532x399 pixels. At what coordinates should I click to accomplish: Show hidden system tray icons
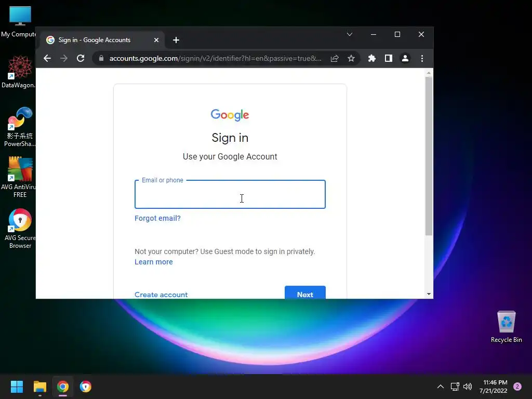(x=441, y=387)
